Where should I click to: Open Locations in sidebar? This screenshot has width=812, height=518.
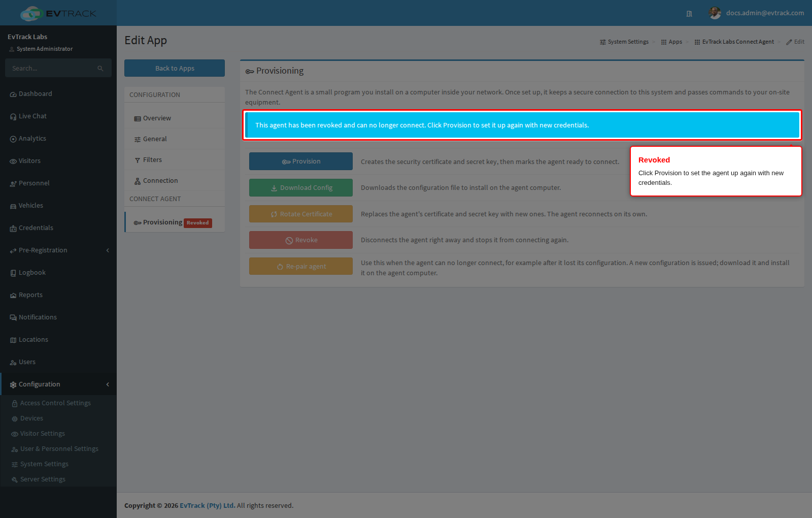tap(58, 340)
